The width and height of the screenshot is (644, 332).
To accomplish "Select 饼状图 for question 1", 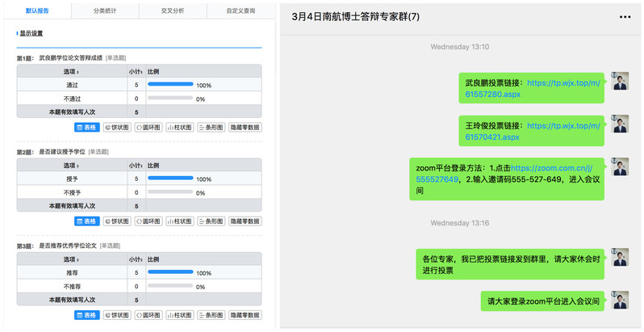I will tap(117, 127).
